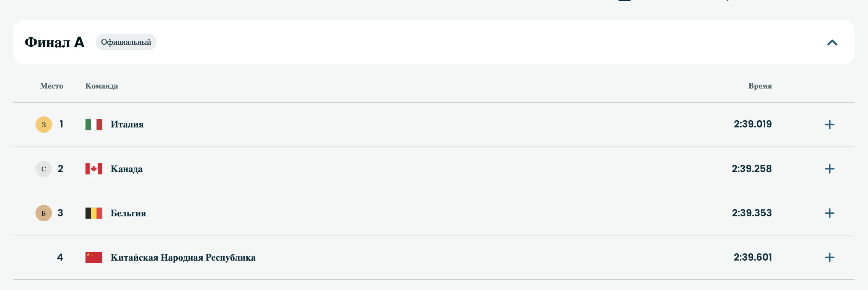868x290 pixels.
Task: Select Китайская Народная Республика team name
Action: tap(183, 258)
